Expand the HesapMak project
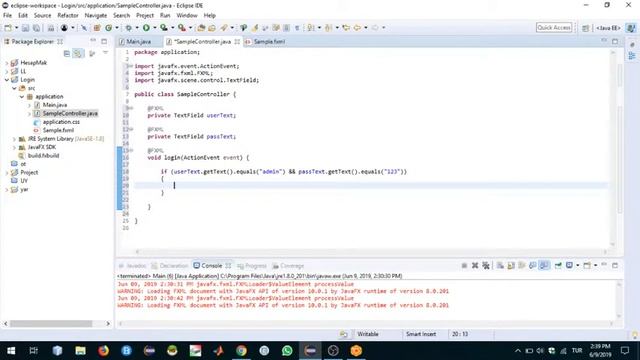640x360 pixels. [7, 63]
